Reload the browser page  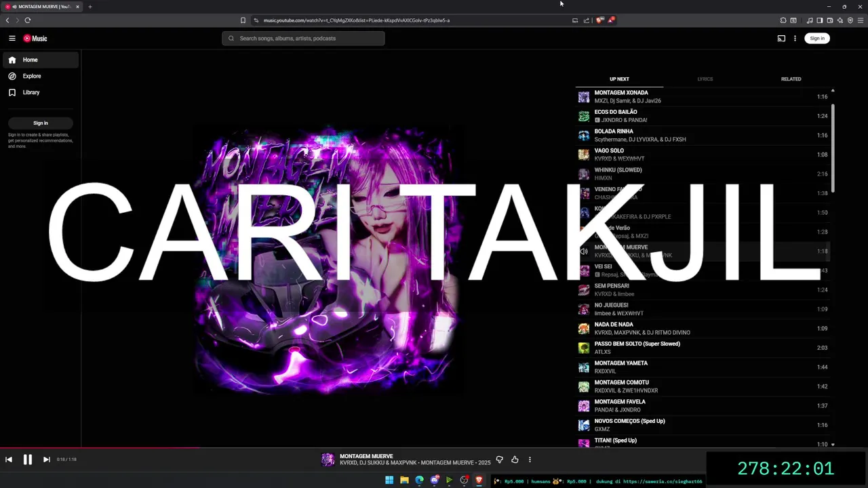28,20
